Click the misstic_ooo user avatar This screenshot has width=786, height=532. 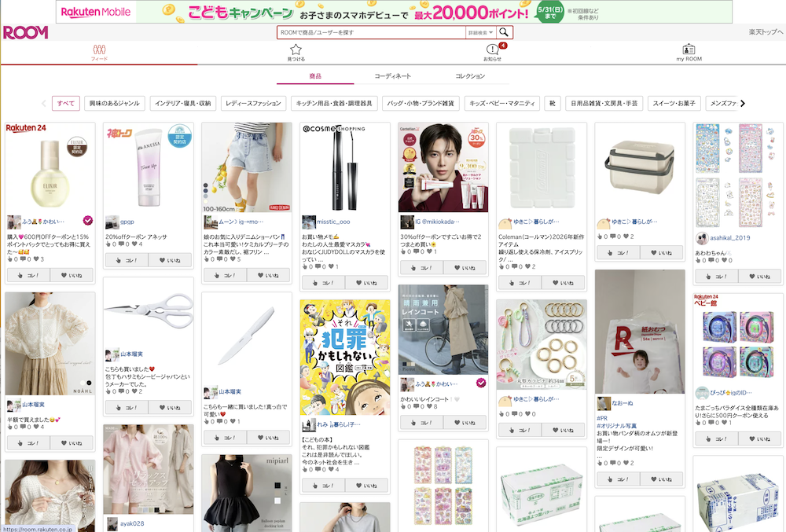(x=309, y=222)
